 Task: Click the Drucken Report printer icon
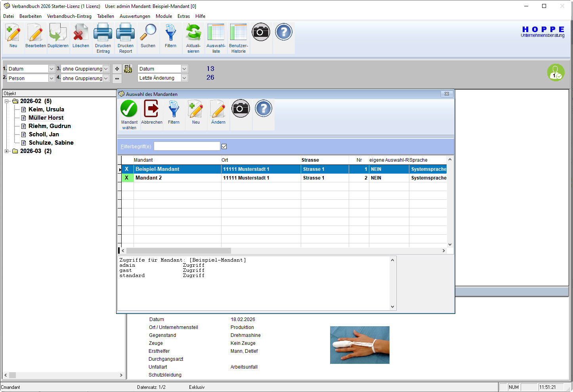click(125, 33)
